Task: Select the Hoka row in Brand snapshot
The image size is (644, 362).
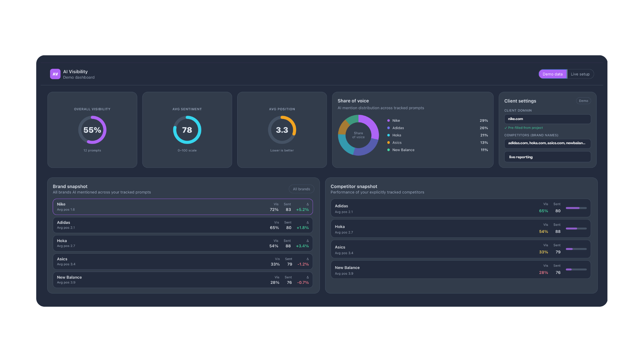Action: tap(183, 243)
